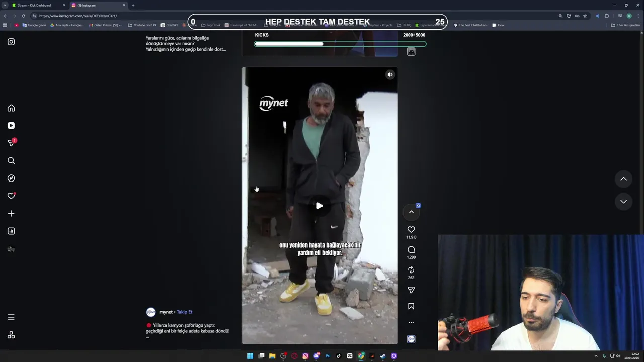This screenshot has height=362, width=644.
Task: Save the reel with bookmark icon
Action: tap(411, 306)
